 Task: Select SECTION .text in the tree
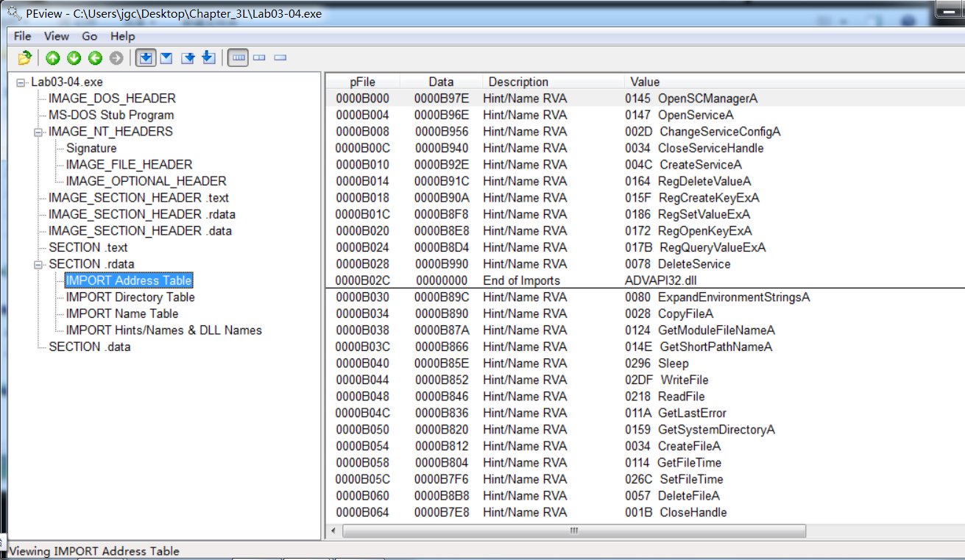[x=88, y=247]
